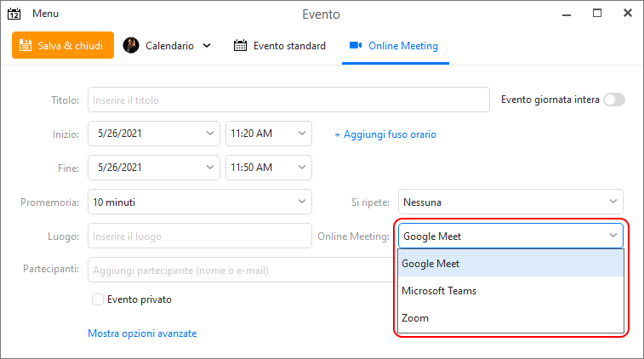644x359 pixels.
Task: Maximize the Evento window
Action: click(597, 13)
